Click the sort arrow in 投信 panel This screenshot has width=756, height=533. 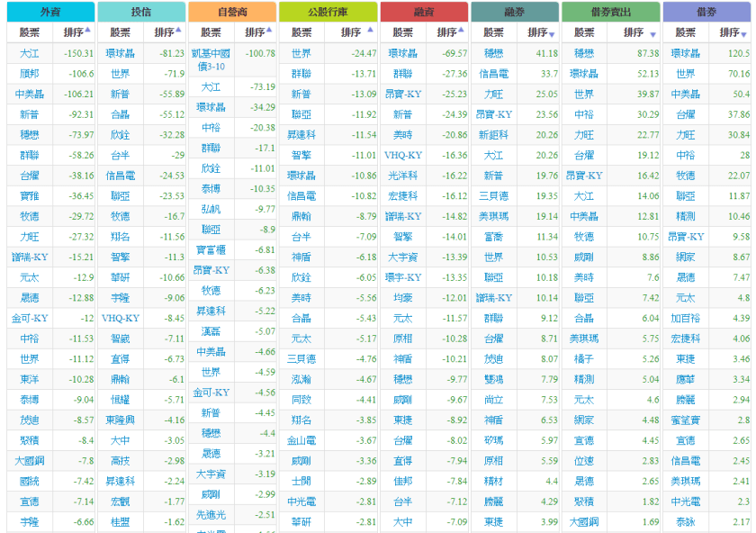[178, 31]
